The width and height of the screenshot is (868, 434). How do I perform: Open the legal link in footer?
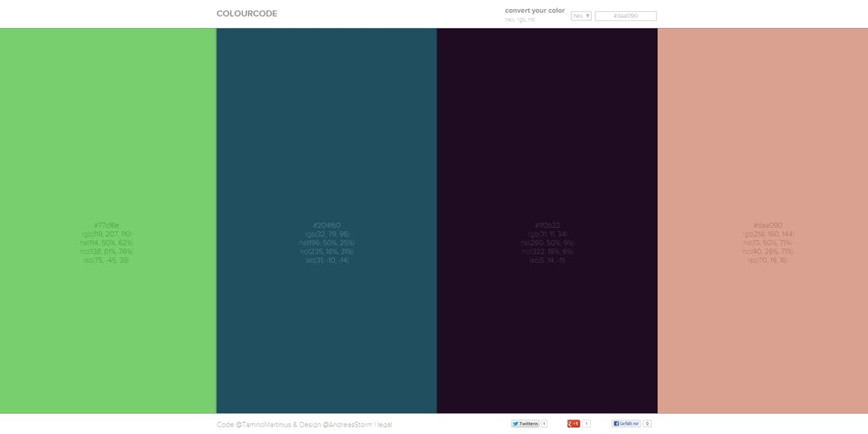pos(385,425)
